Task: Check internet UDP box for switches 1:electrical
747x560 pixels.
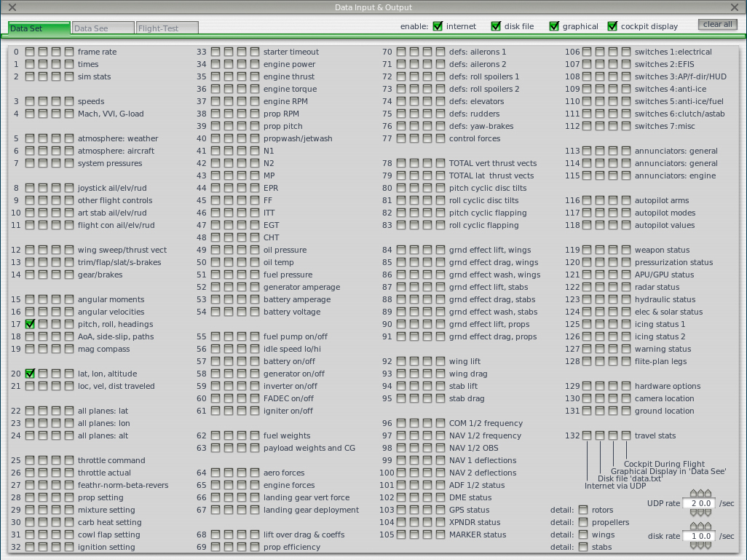Action: coord(587,52)
